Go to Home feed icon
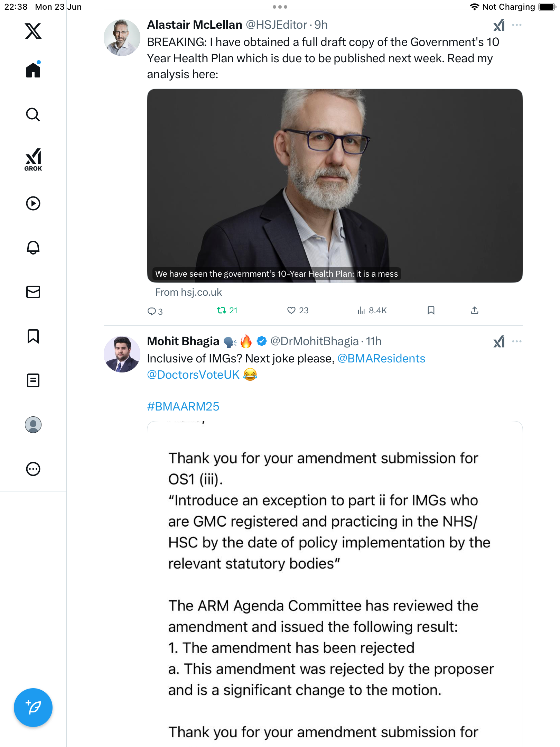The height and width of the screenshot is (747, 560). click(33, 70)
